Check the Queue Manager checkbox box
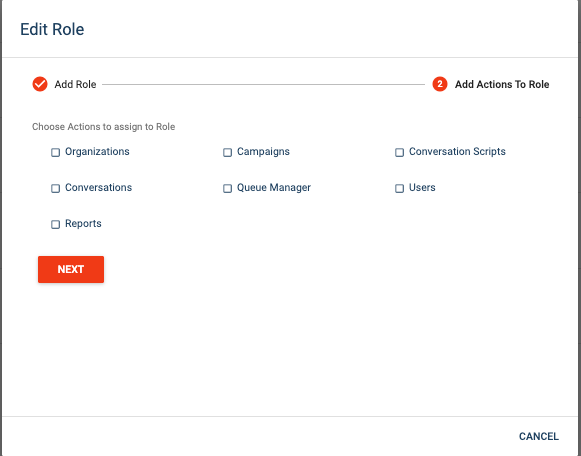The height and width of the screenshot is (456, 581). point(228,188)
